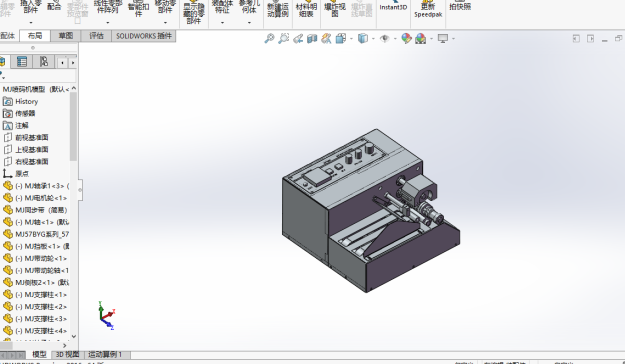The height and width of the screenshot is (364, 625).
Task: Click the Zoom to Area icon
Action: [x=284, y=39]
